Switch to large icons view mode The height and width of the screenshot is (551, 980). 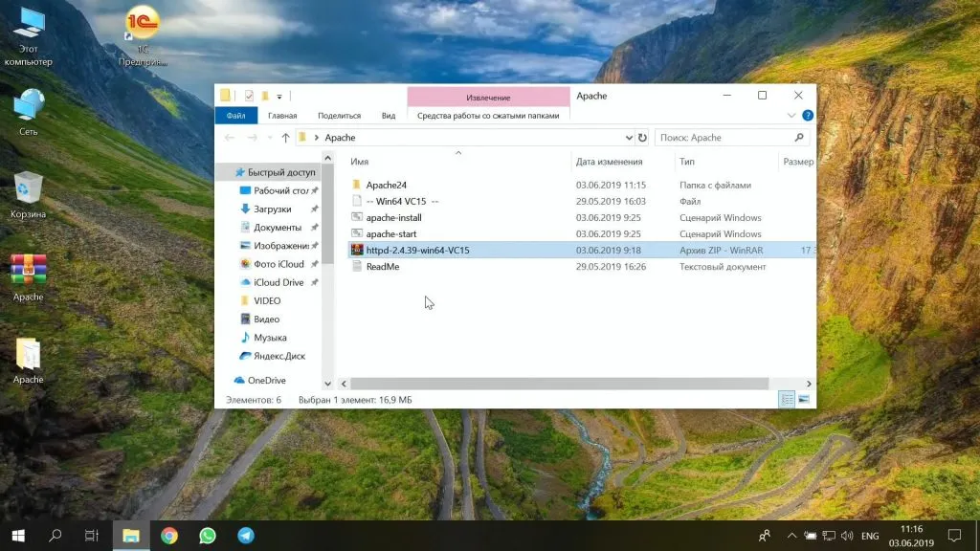tap(804, 399)
